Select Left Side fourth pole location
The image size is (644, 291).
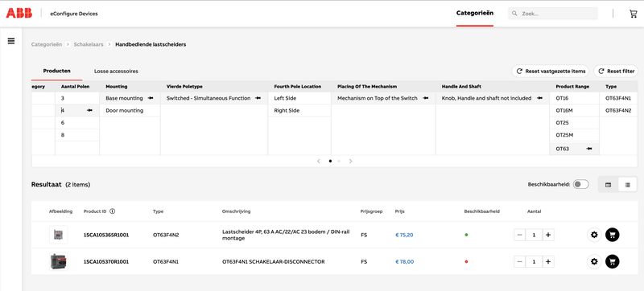pyautogui.click(x=299, y=98)
